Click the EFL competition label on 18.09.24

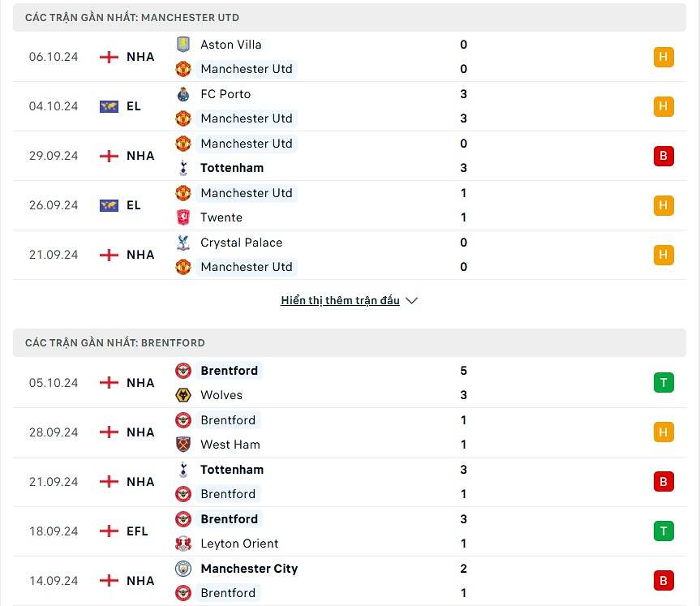[x=137, y=531]
